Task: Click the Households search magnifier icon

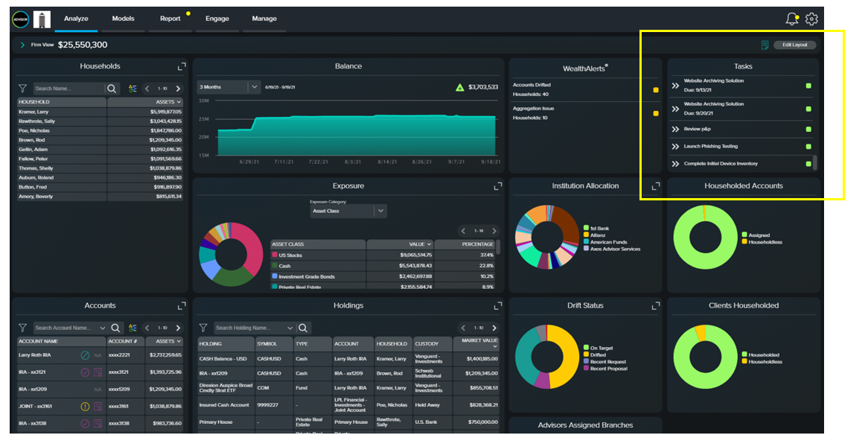Action: [x=112, y=89]
